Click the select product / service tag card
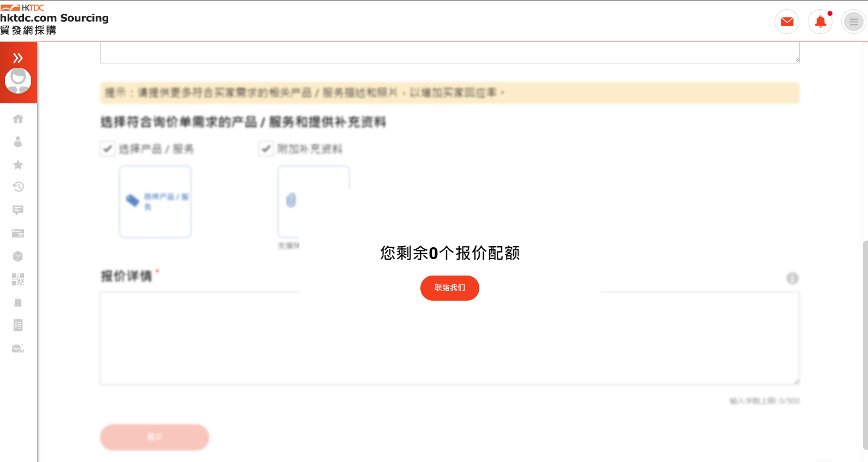 155,202
